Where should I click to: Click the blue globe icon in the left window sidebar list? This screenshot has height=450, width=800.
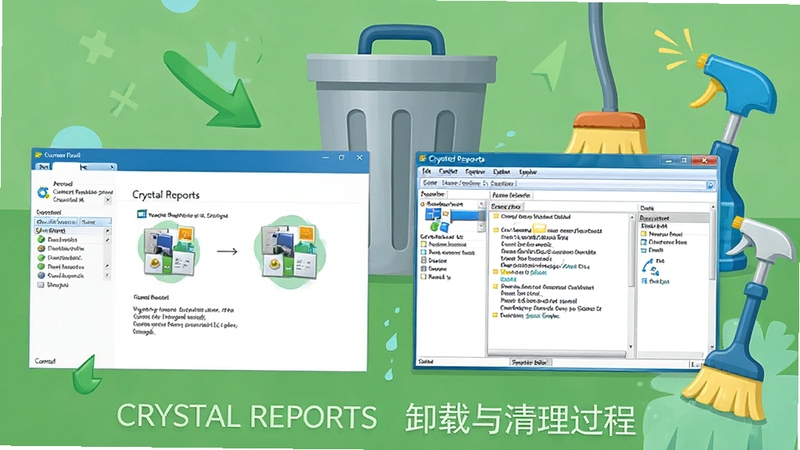41,276
